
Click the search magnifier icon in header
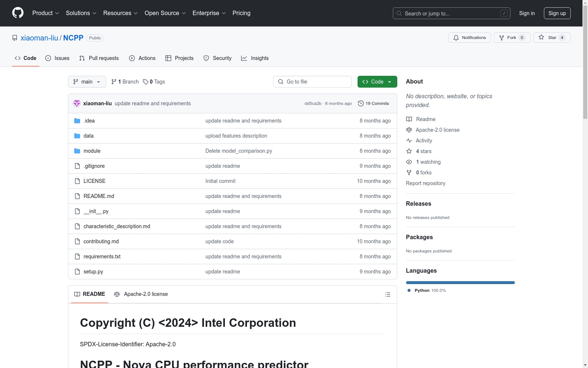point(399,13)
